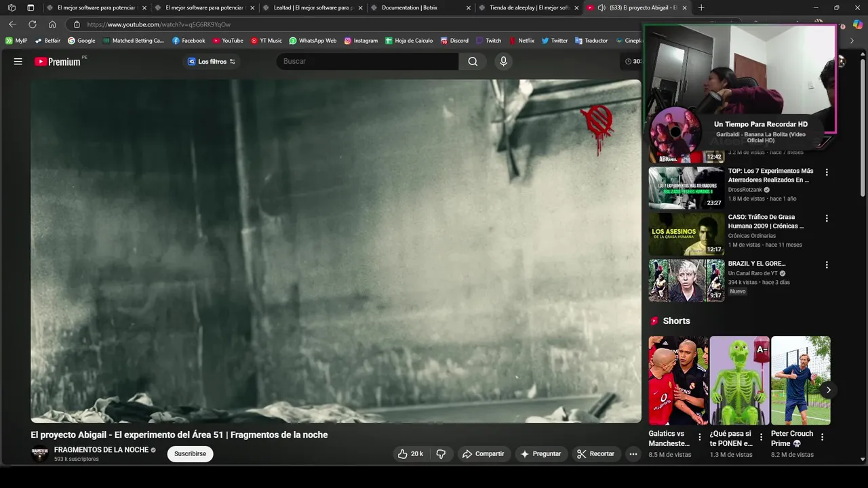Go to the browser home page icon

coord(52,24)
